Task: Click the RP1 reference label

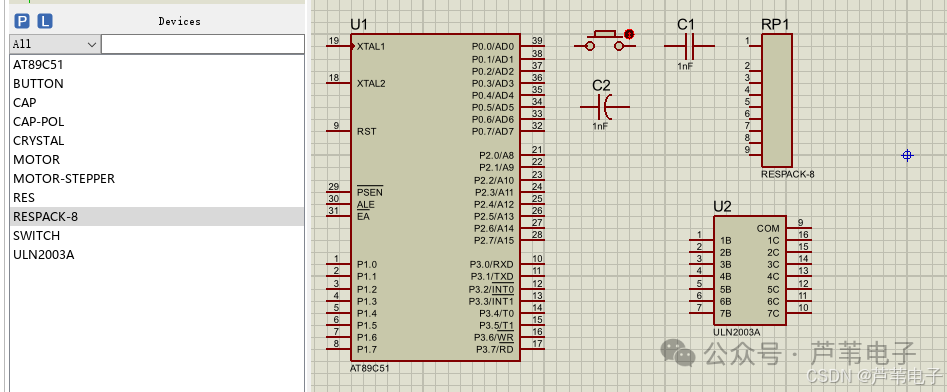Action: 775,24
